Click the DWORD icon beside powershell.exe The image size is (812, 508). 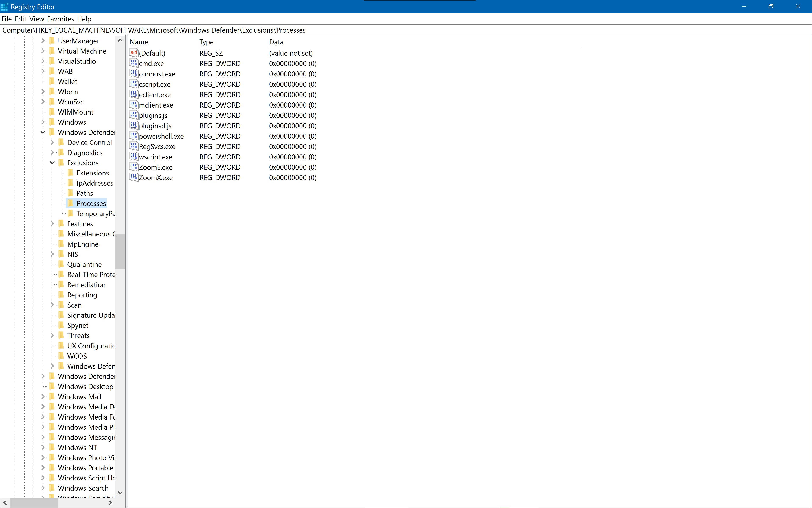(134, 136)
